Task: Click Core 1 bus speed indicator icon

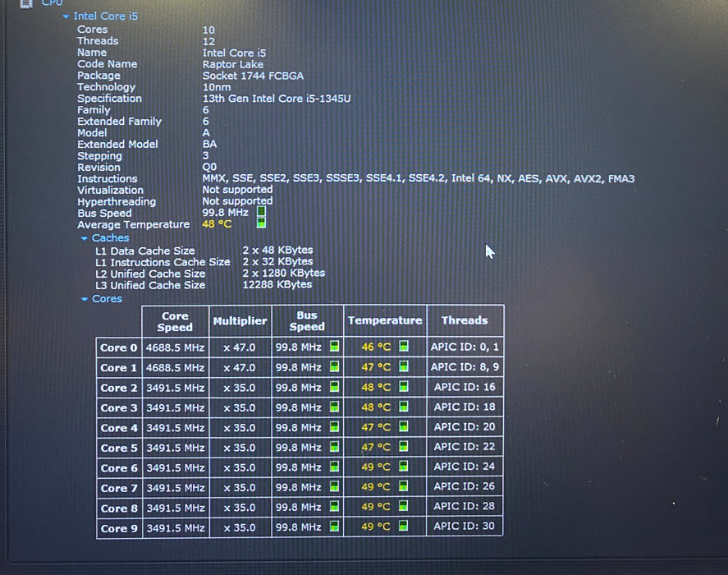Action: pos(334,366)
